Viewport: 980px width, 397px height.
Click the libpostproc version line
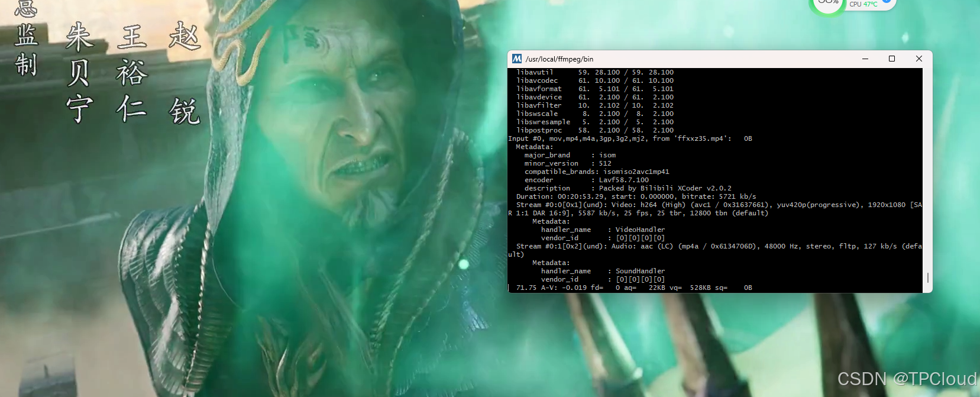click(595, 130)
